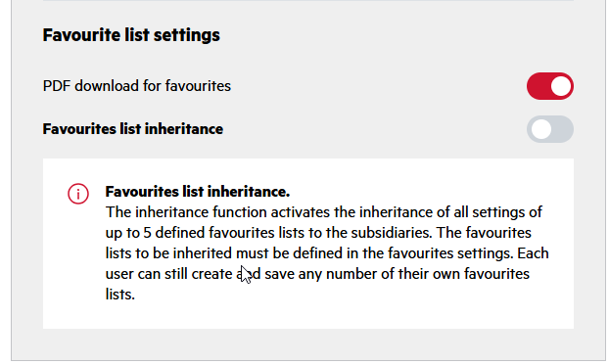Select the Favourite list settings heading

point(131,35)
